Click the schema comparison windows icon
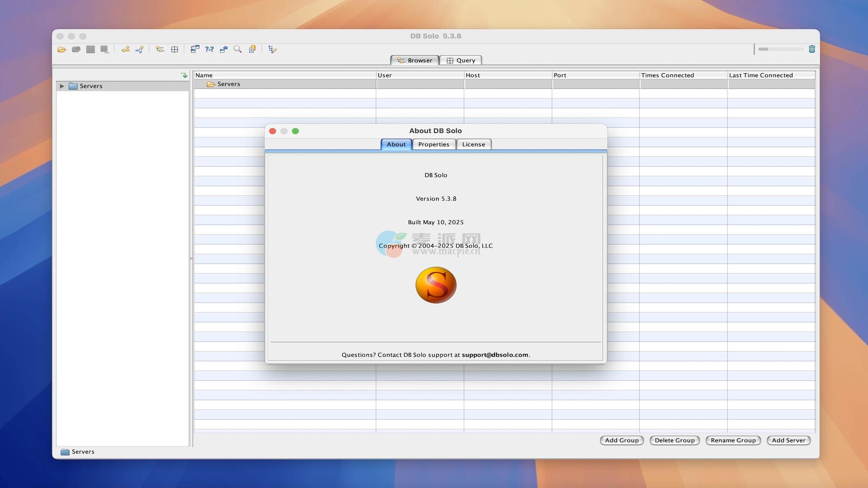 (195, 49)
